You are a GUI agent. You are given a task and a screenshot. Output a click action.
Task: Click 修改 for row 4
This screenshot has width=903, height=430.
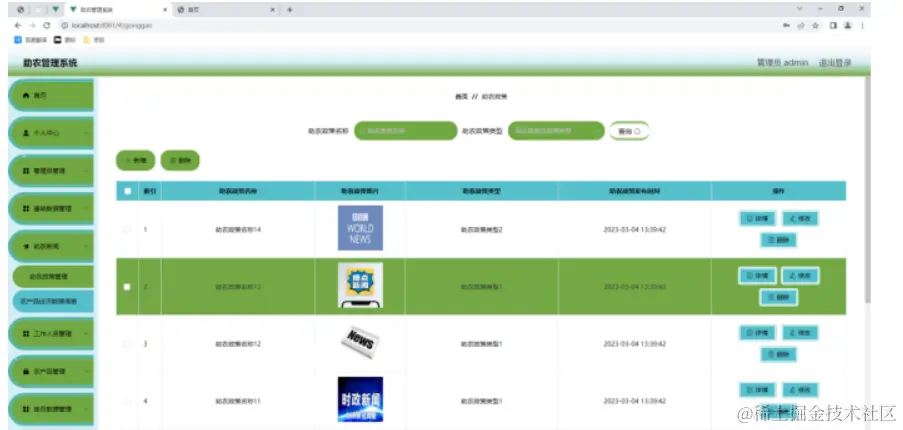tap(800, 390)
